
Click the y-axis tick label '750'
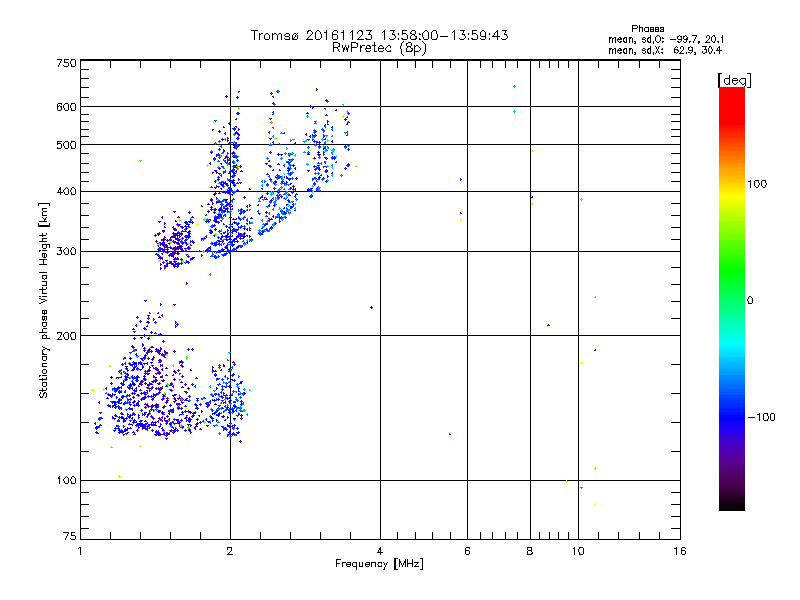pyautogui.click(x=66, y=63)
